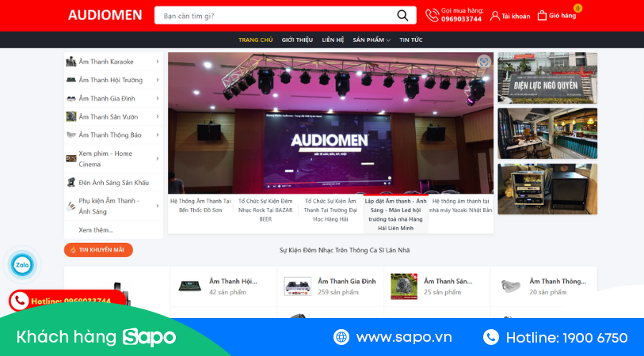644x356 pixels.
Task: Click the Đèn Ánh Sáng Sân Khấu icon
Action: pyautogui.click(x=71, y=183)
